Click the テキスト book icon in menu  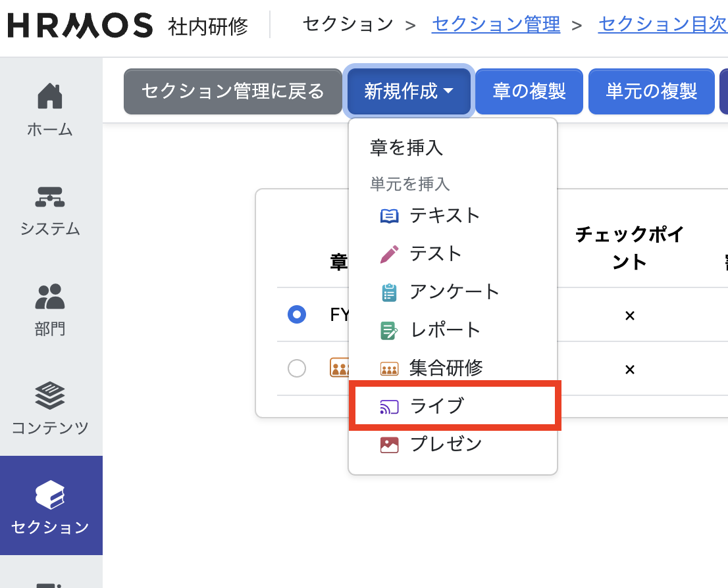click(x=390, y=216)
